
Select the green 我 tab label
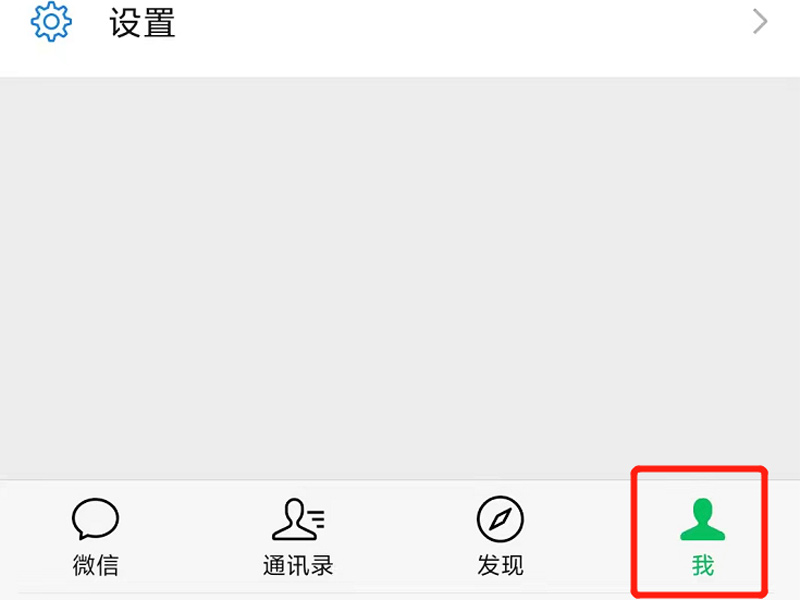[703, 565]
